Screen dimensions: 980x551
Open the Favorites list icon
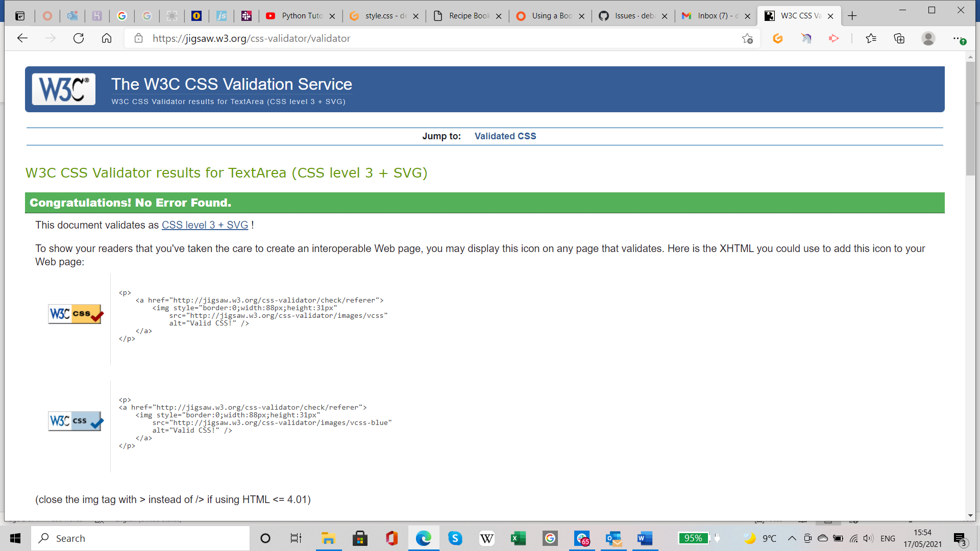[871, 38]
